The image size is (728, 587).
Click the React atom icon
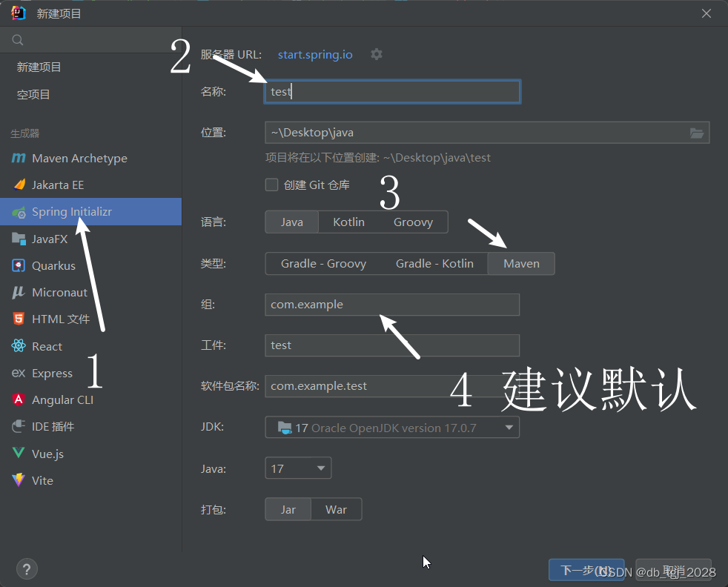click(x=19, y=345)
